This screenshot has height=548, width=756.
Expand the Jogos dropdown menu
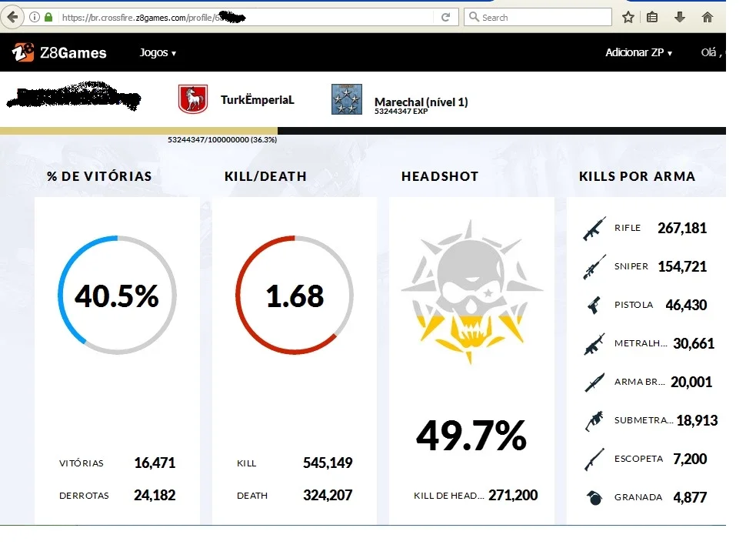coord(158,52)
